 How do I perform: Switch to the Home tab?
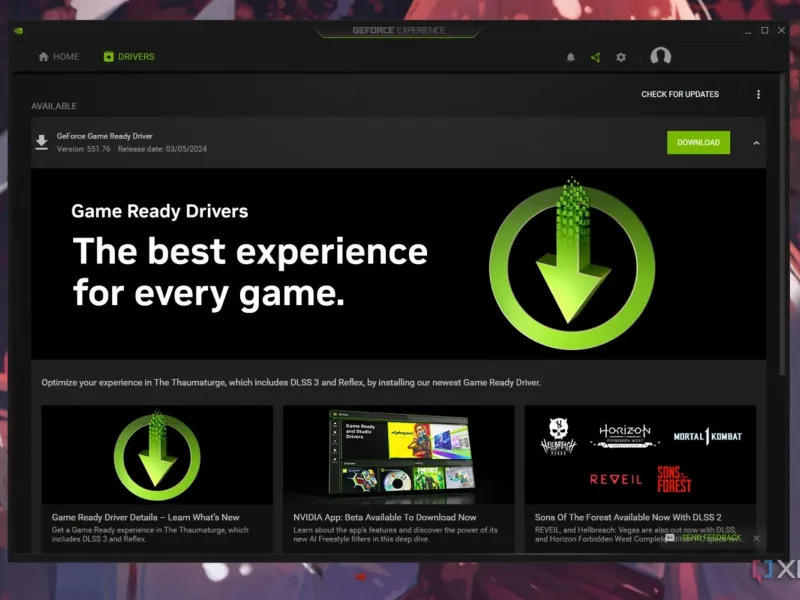tap(59, 57)
